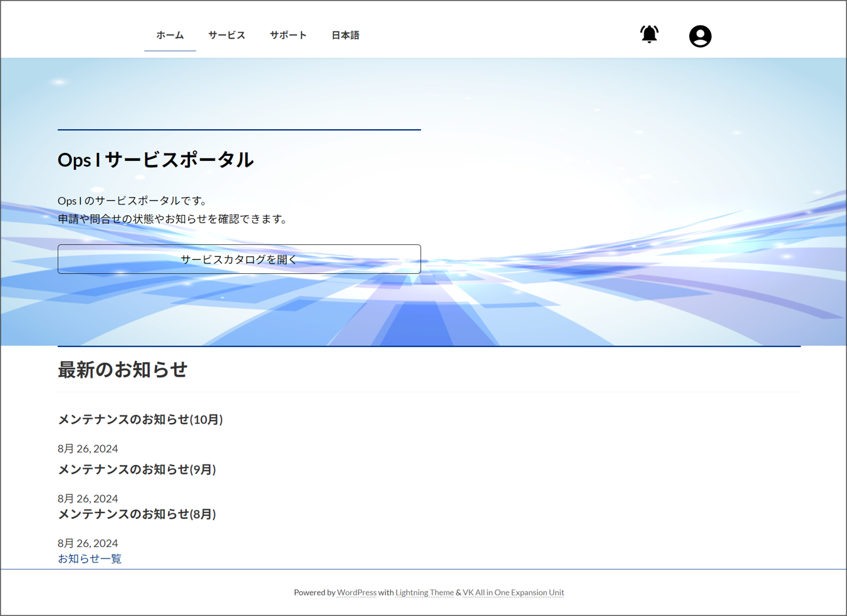Expand the 日本語 language selector
This screenshot has width=847, height=616.
pos(345,35)
